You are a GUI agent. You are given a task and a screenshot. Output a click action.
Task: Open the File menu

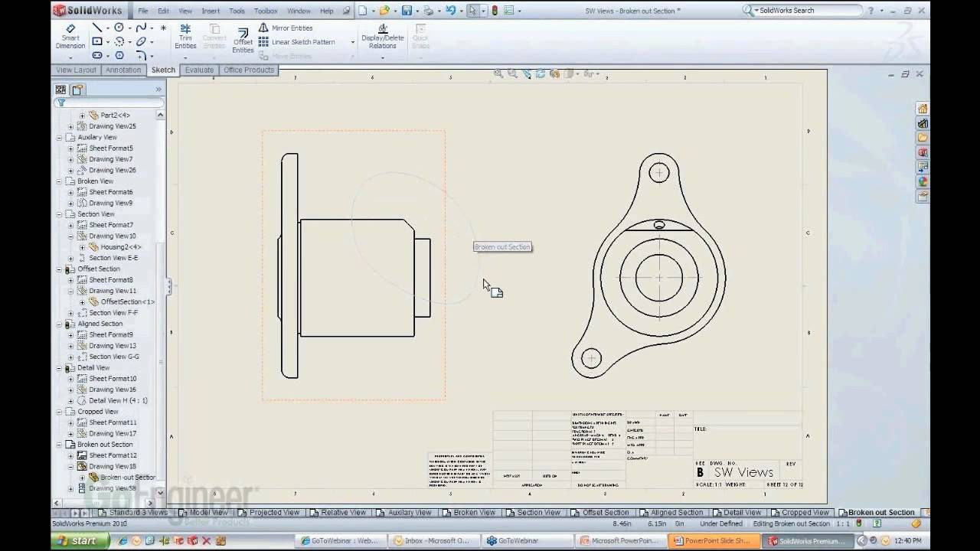(143, 11)
